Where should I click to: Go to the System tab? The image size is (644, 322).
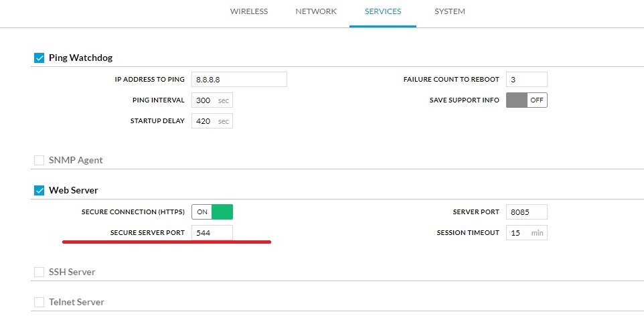click(x=449, y=11)
